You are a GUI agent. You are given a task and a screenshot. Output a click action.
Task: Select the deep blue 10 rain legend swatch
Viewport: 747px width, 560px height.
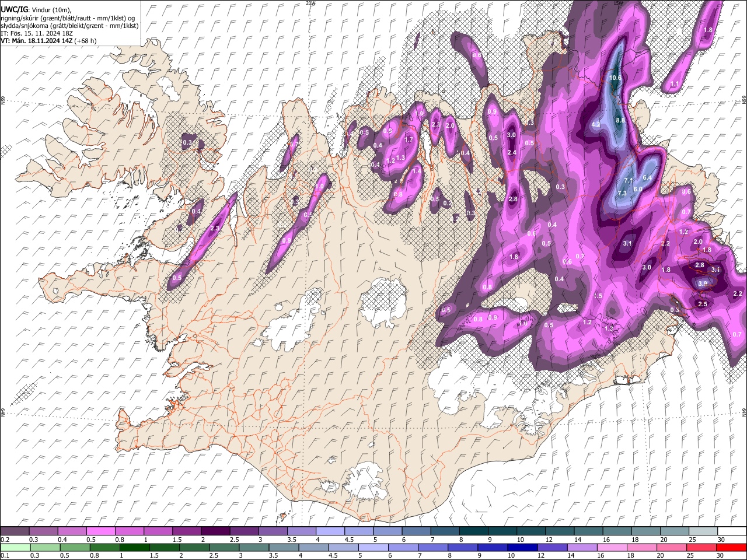click(522, 547)
